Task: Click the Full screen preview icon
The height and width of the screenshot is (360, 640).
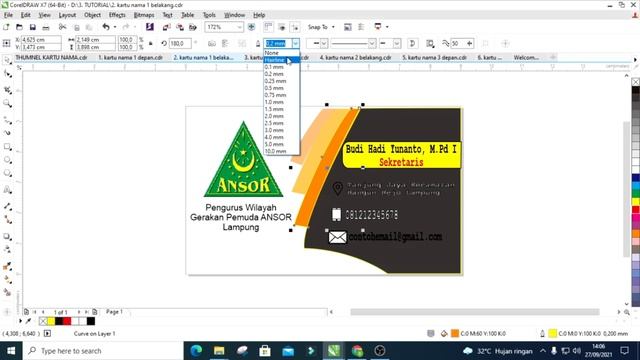Action: pyautogui.click(x=251, y=27)
